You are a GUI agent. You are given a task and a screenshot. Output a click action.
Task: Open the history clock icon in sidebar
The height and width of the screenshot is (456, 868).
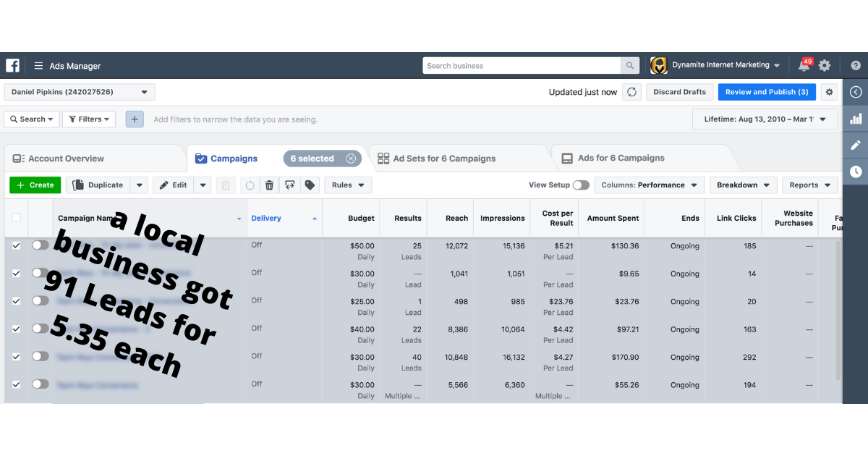[x=856, y=172]
